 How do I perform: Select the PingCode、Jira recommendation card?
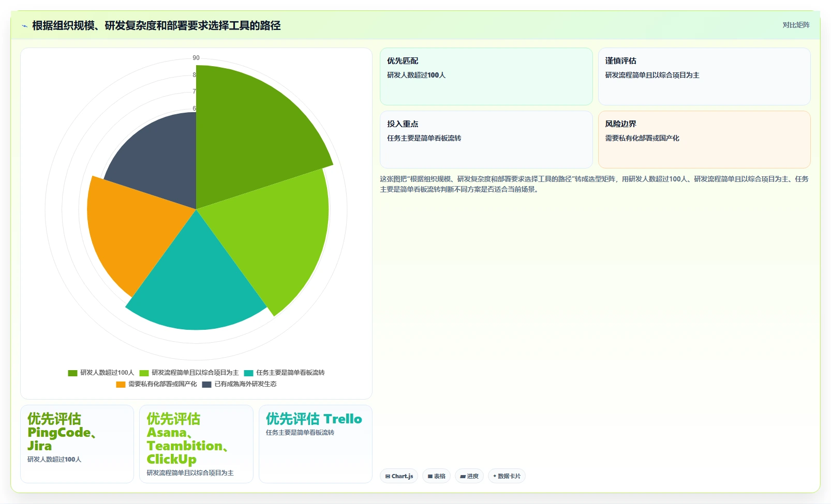(77, 444)
